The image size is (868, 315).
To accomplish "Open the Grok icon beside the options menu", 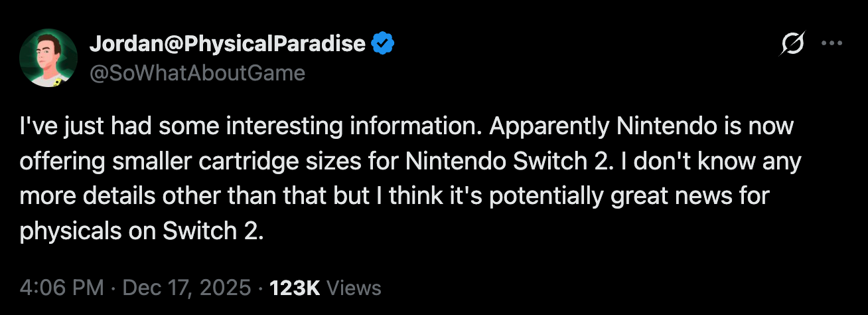I will pyautogui.click(x=794, y=45).
